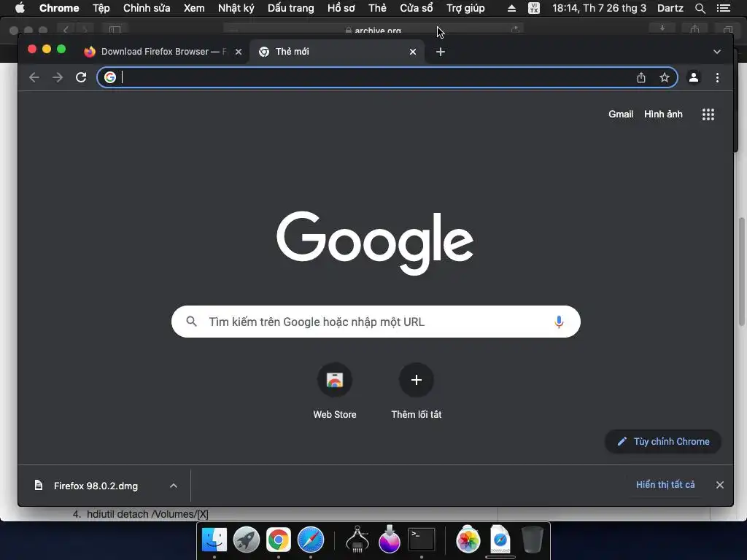Click the magnifier icon in Google search box

[192, 322]
